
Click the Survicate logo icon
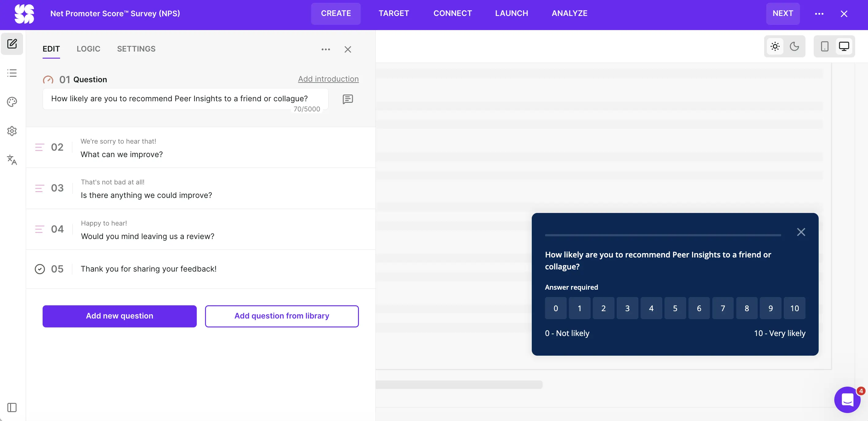[24, 14]
